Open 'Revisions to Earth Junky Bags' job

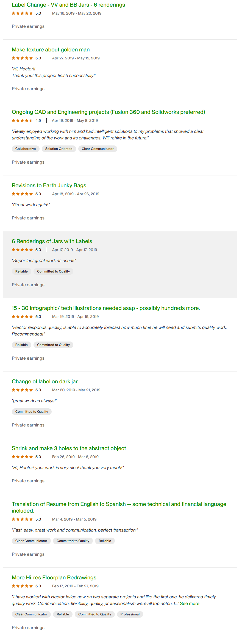(x=49, y=186)
